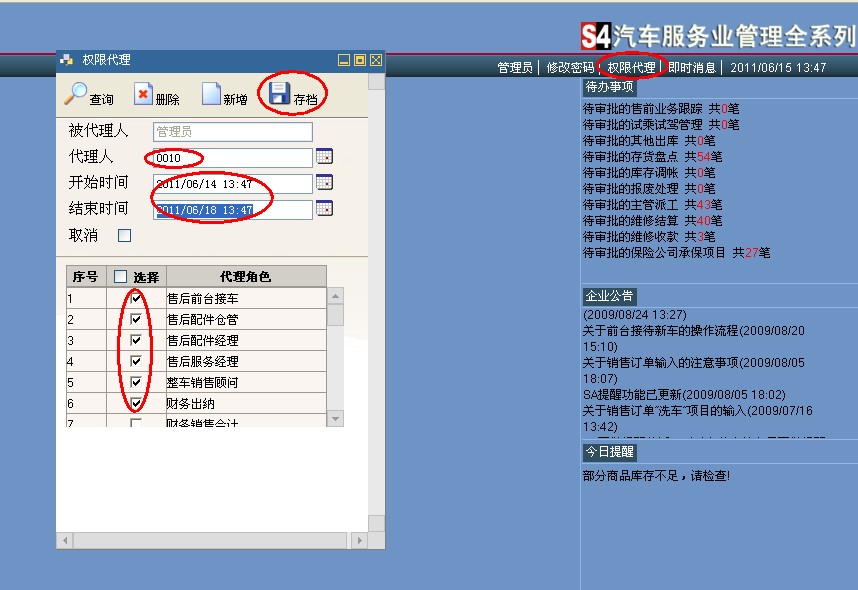
Task: Open 待审批的存货盘点 pending item
Action: point(630,157)
